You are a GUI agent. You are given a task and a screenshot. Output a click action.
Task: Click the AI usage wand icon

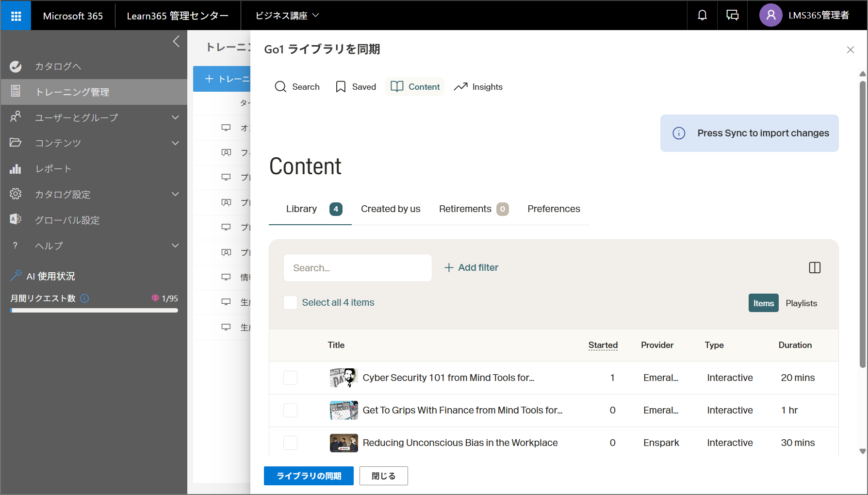16,276
